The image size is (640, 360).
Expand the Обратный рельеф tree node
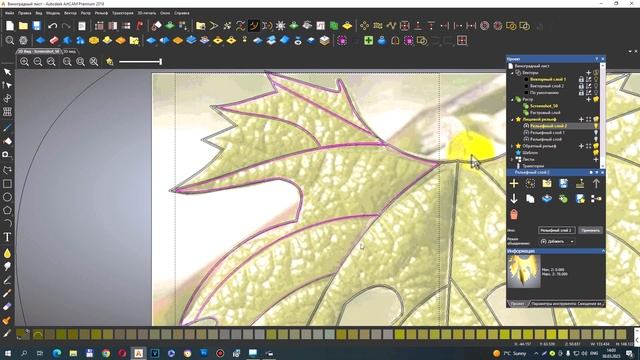pyautogui.click(x=512, y=146)
